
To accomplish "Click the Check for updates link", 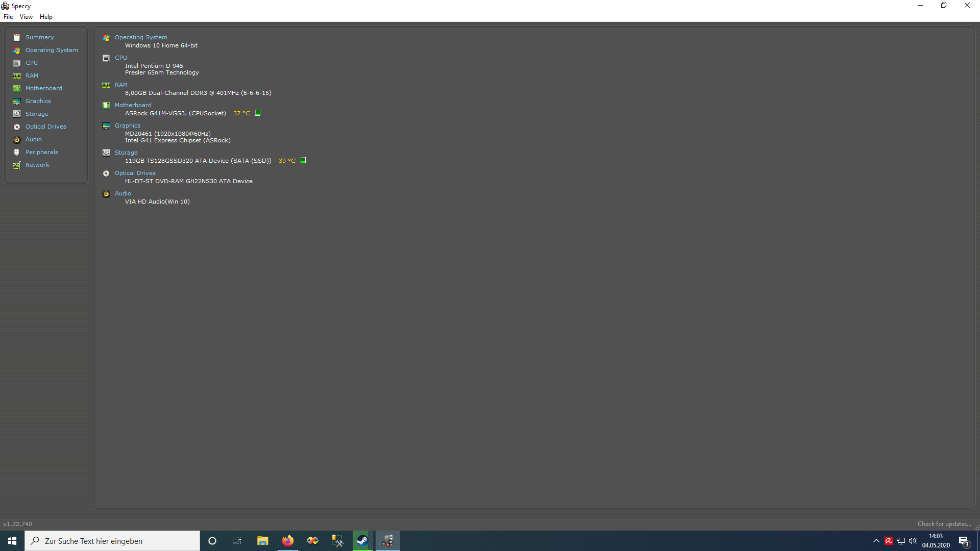I will click(x=944, y=523).
